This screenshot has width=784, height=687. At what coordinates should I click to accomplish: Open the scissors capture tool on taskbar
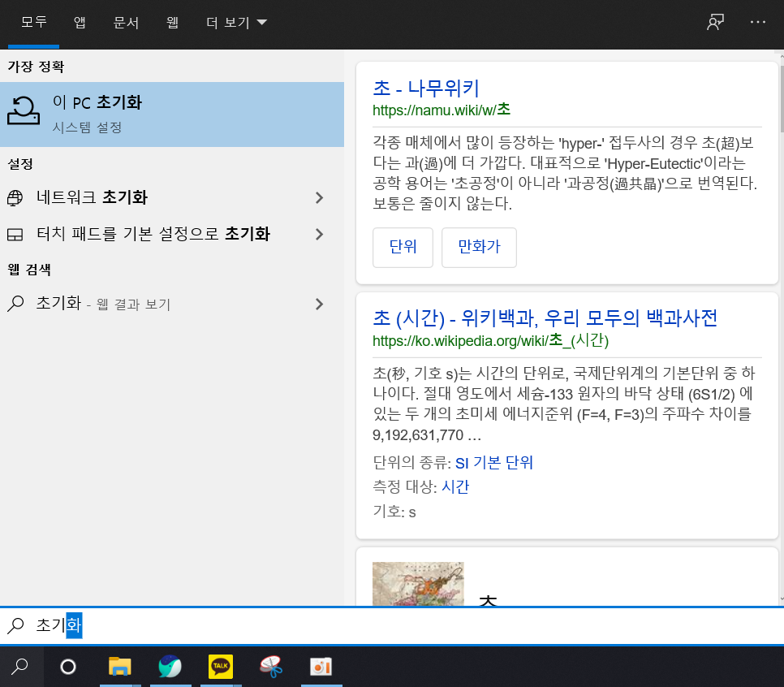[x=271, y=667]
